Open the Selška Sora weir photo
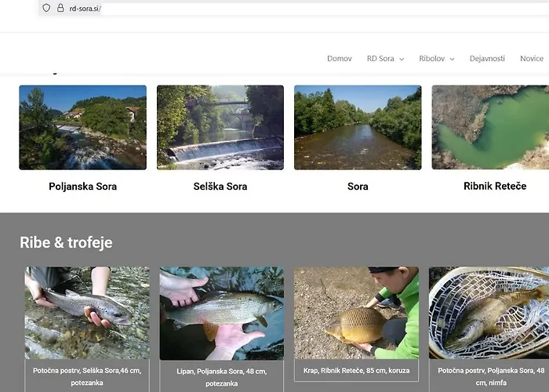The width and height of the screenshot is (549, 392). click(220, 127)
